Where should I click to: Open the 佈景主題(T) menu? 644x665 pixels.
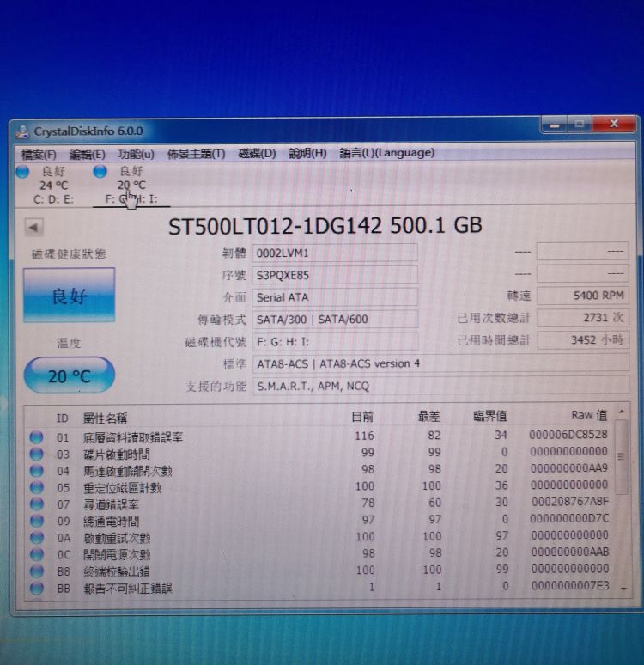pyautogui.click(x=196, y=154)
